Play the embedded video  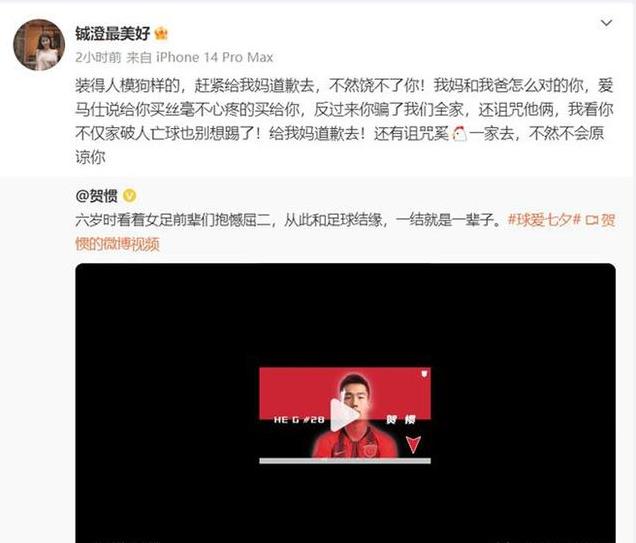(344, 415)
